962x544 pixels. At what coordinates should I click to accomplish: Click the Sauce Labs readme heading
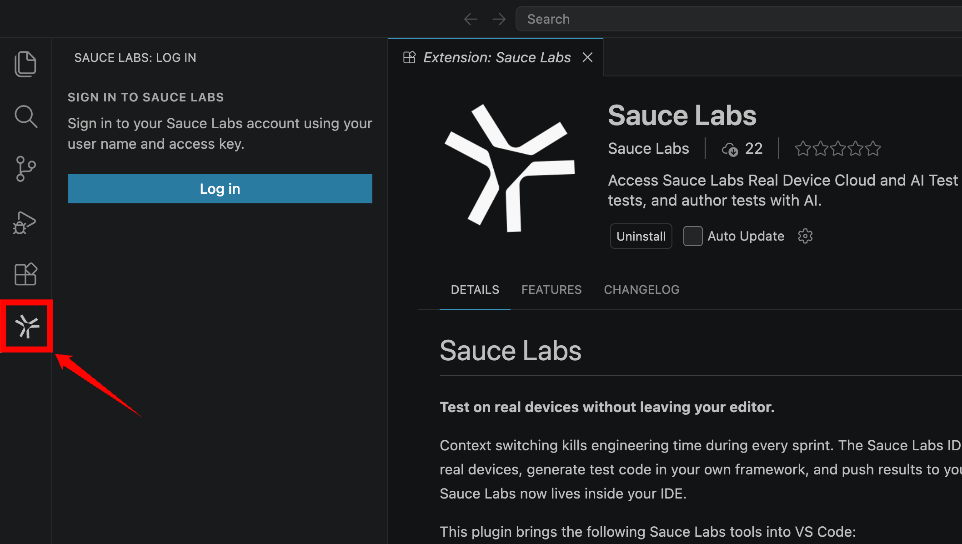click(x=510, y=351)
